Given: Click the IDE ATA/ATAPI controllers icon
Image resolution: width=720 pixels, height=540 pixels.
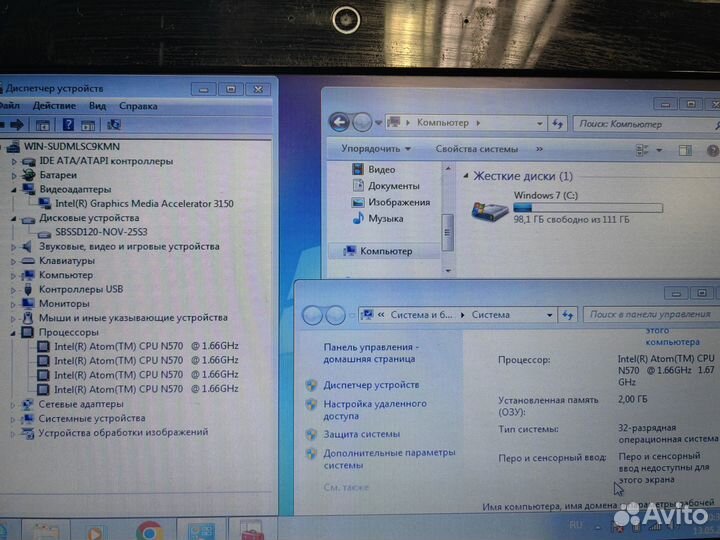Looking at the screenshot, I should tap(29, 161).
